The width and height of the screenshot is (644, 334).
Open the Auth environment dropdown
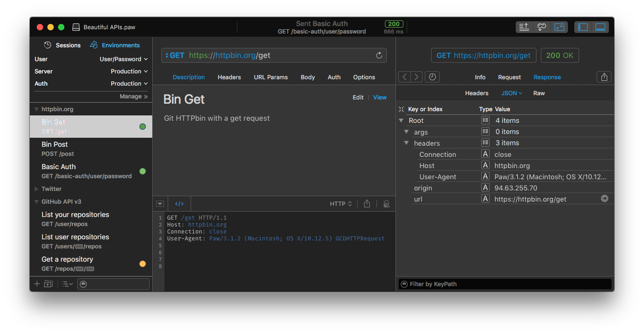point(129,83)
